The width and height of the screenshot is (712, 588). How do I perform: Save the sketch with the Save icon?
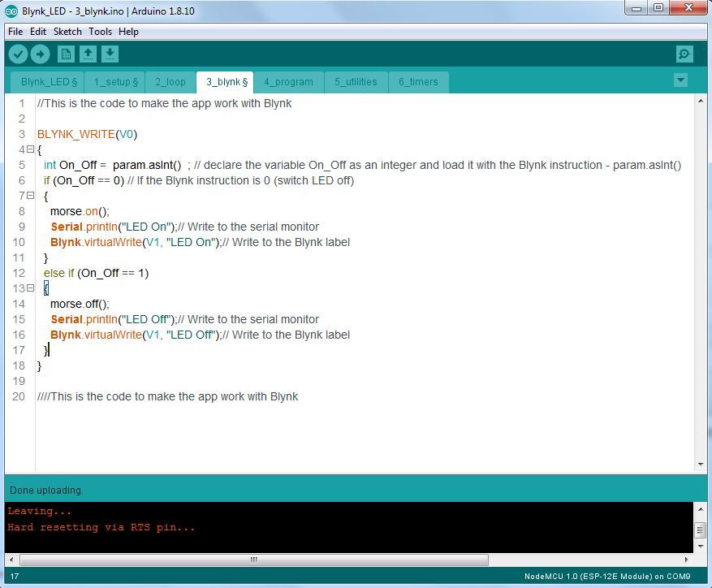[x=110, y=54]
